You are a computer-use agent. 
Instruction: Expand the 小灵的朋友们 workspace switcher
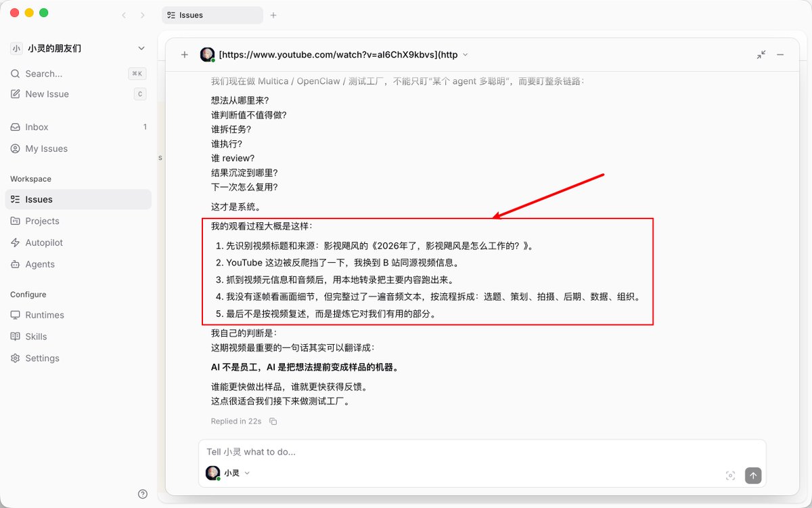coord(78,48)
